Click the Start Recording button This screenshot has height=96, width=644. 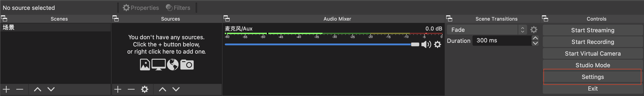(x=592, y=42)
